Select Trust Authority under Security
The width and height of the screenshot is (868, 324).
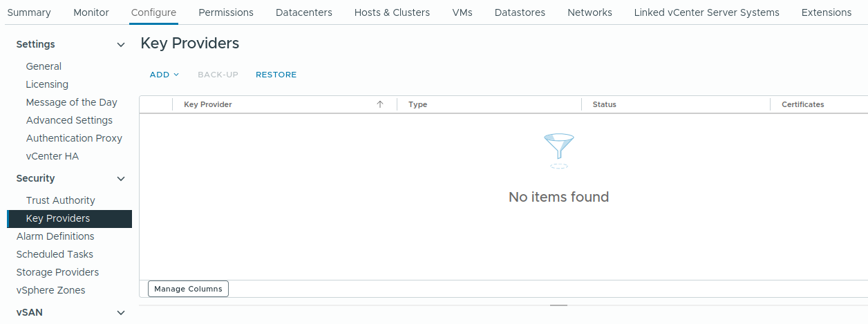point(61,200)
